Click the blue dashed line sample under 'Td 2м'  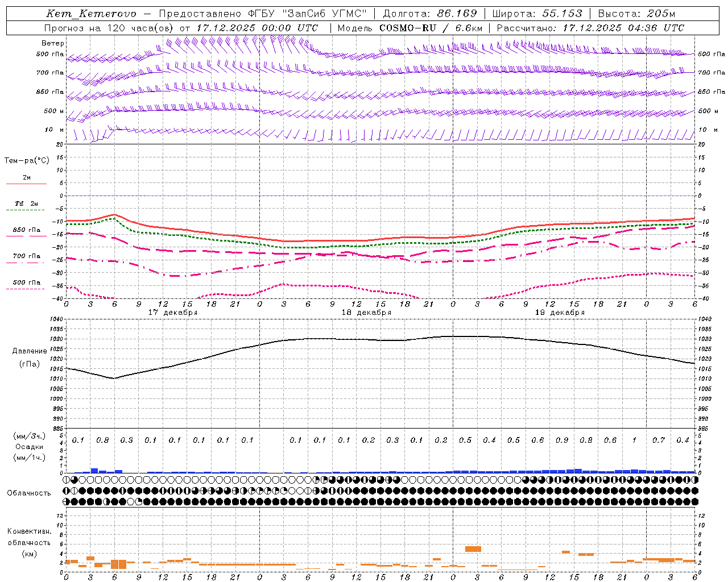click(x=26, y=210)
